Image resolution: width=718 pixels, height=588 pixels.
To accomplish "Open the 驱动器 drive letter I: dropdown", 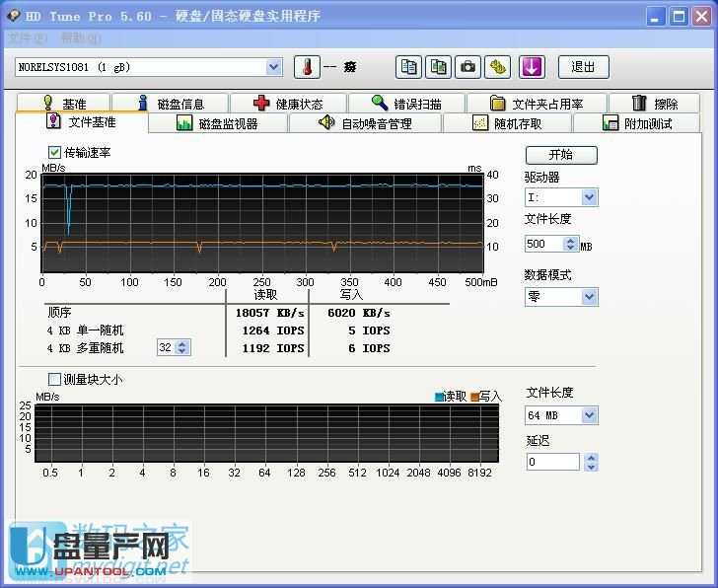I will 589,197.
